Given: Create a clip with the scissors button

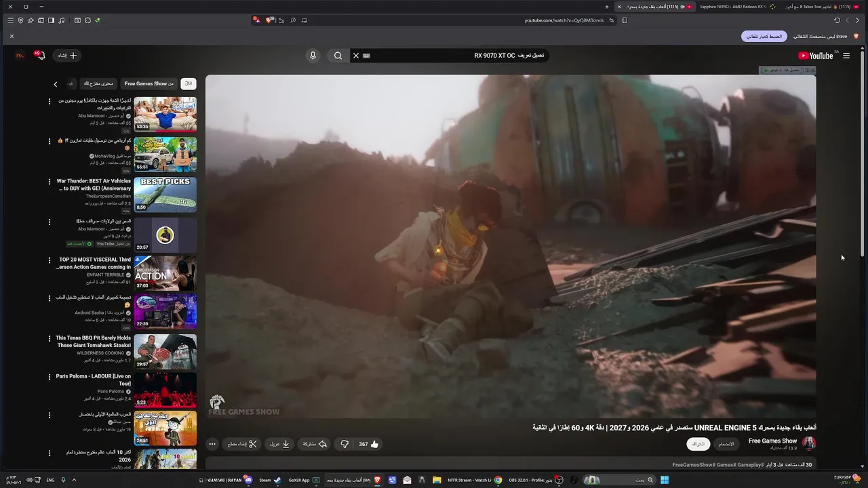Looking at the screenshot, I should point(243,444).
